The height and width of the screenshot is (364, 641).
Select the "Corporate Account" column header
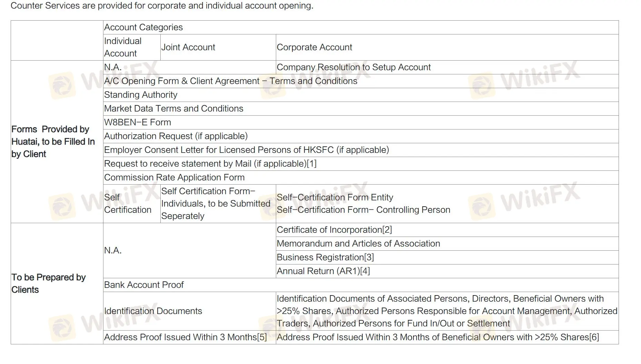tap(314, 47)
